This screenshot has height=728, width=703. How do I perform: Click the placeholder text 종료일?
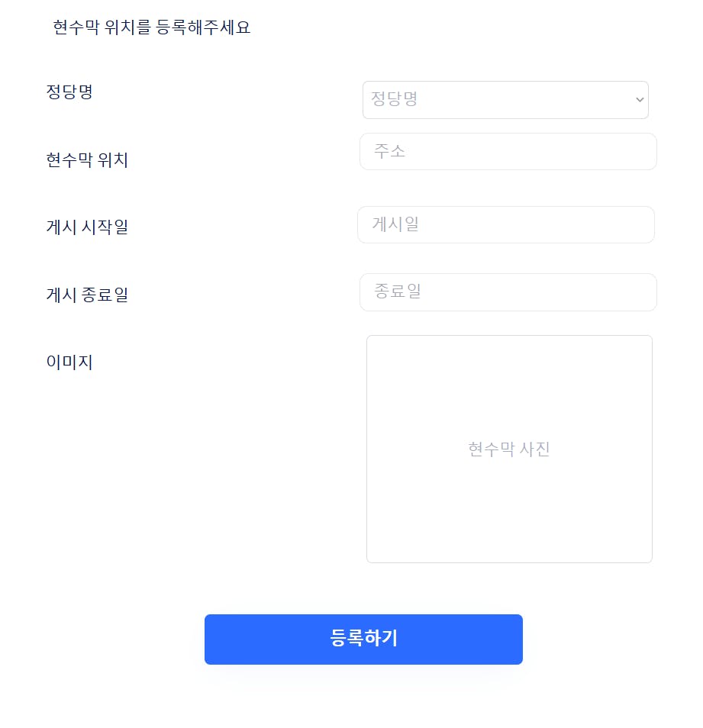coord(396,292)
